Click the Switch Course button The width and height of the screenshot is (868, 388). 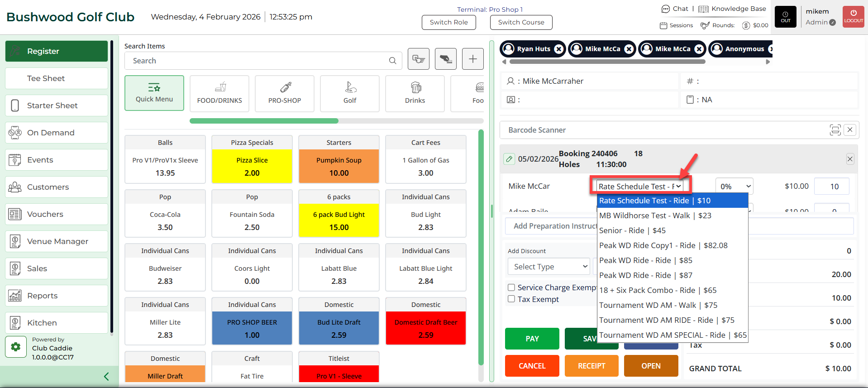click(x=521, y=22)
